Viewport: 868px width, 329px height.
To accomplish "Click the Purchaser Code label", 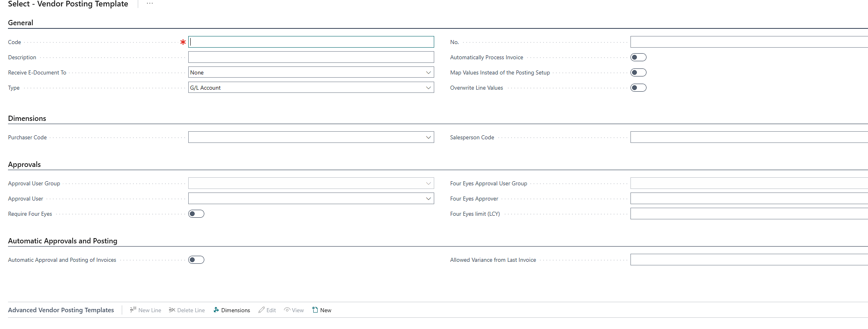I will click(x=27, y=137).
